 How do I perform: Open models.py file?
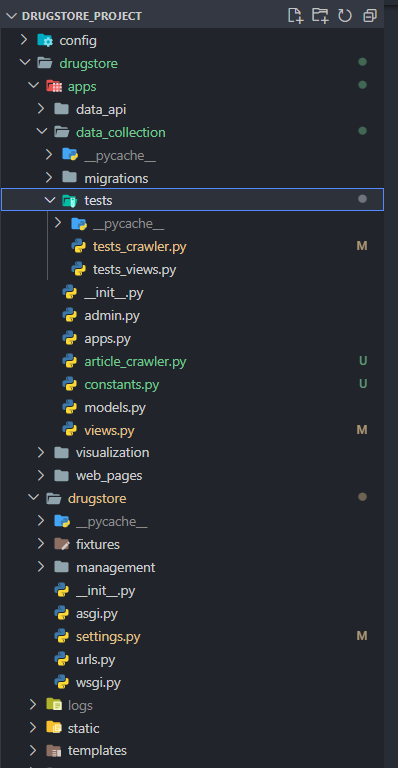(115, 408)
